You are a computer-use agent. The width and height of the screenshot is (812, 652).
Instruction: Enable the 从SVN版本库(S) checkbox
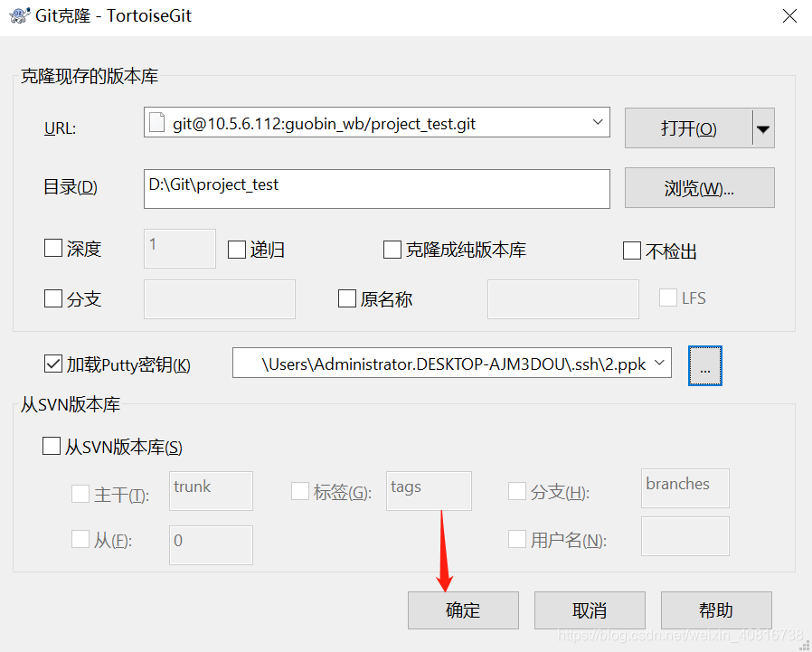52,446
